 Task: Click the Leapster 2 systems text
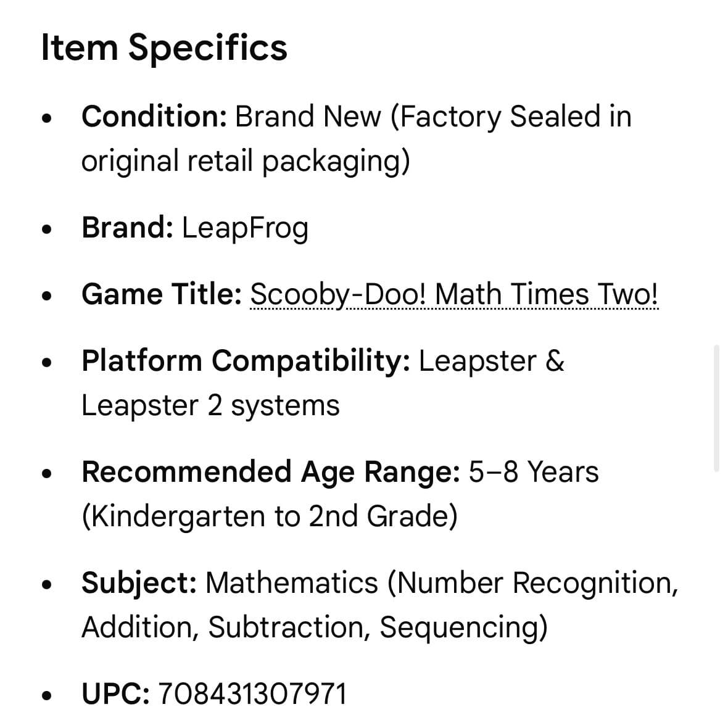point(211,406)
